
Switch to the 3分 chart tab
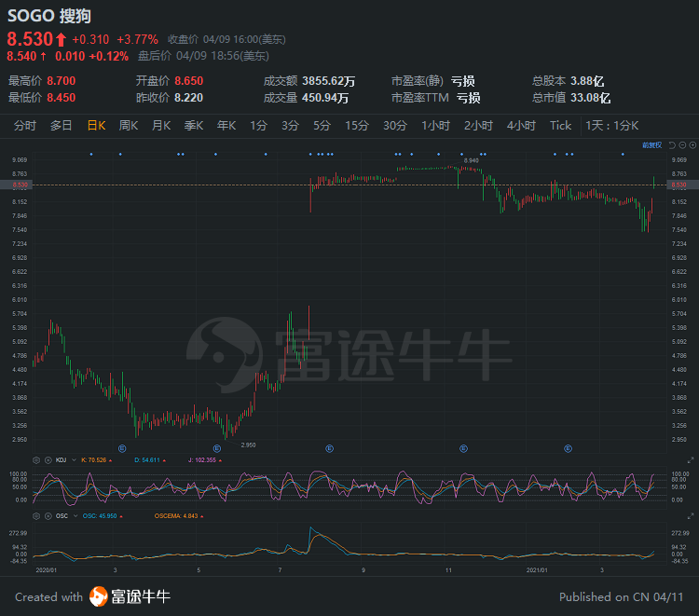coord(290,126)
